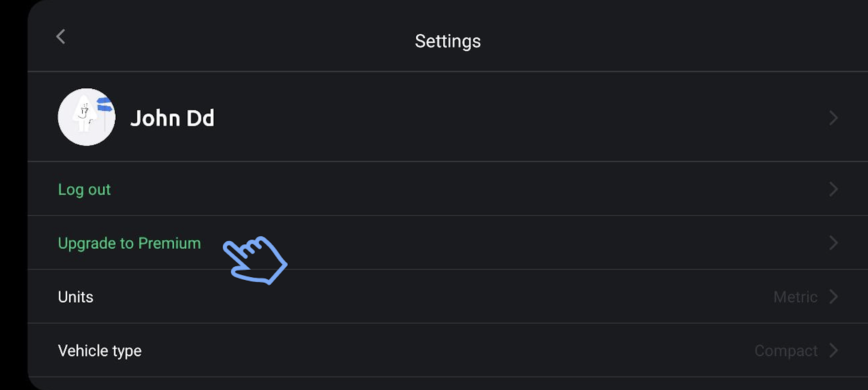
Task: Click the Settings page title
Action: click(448, 41)
